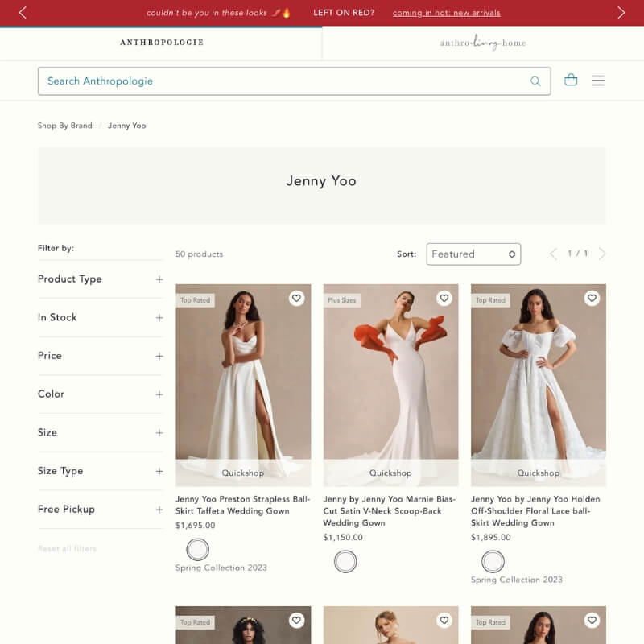Quickshop the Preston Strapless Taffeta gown

[x=243, y=473]
